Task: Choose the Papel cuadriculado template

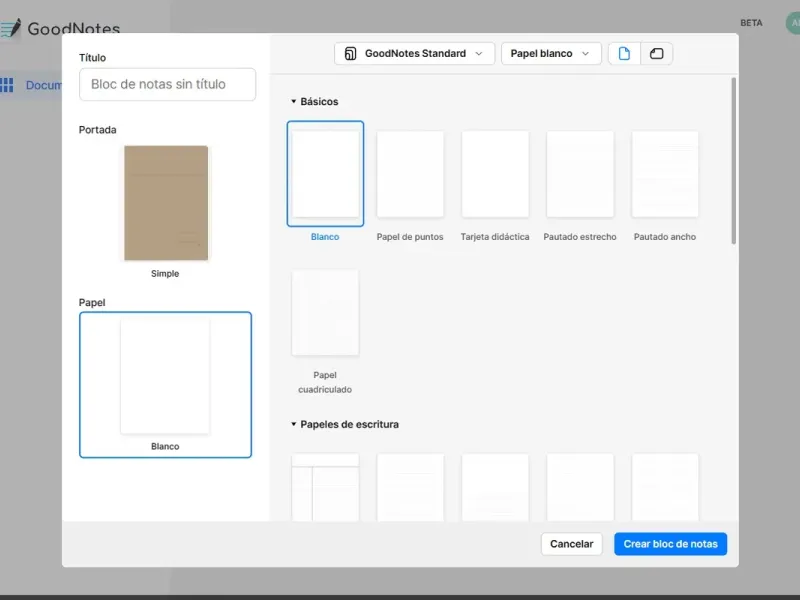Action: tap(325, 312)
